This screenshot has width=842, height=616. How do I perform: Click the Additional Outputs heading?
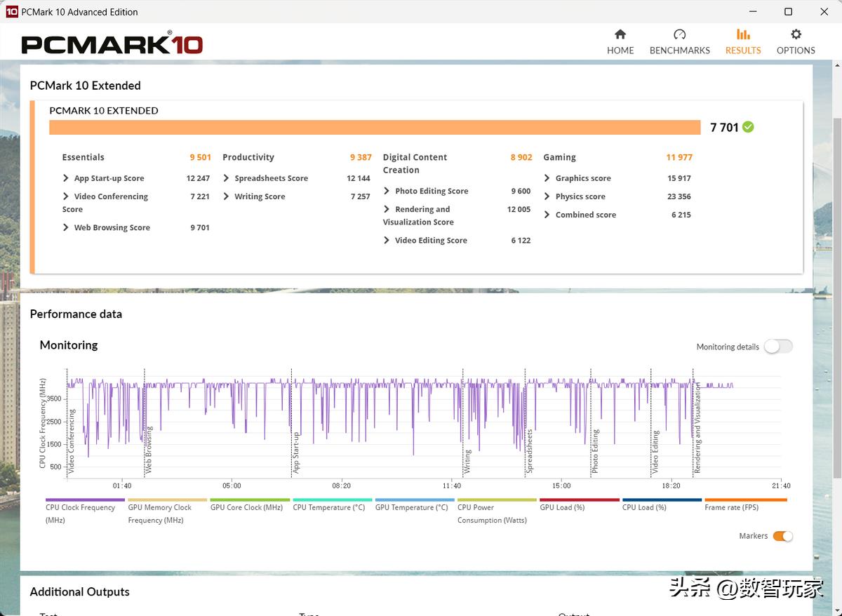(79, 591)
